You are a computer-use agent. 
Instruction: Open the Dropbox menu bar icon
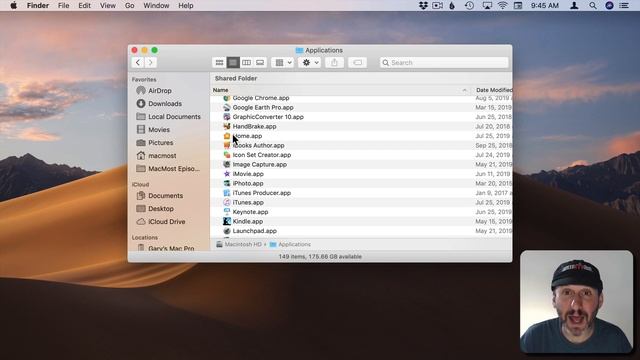click(x=423, y=6)
